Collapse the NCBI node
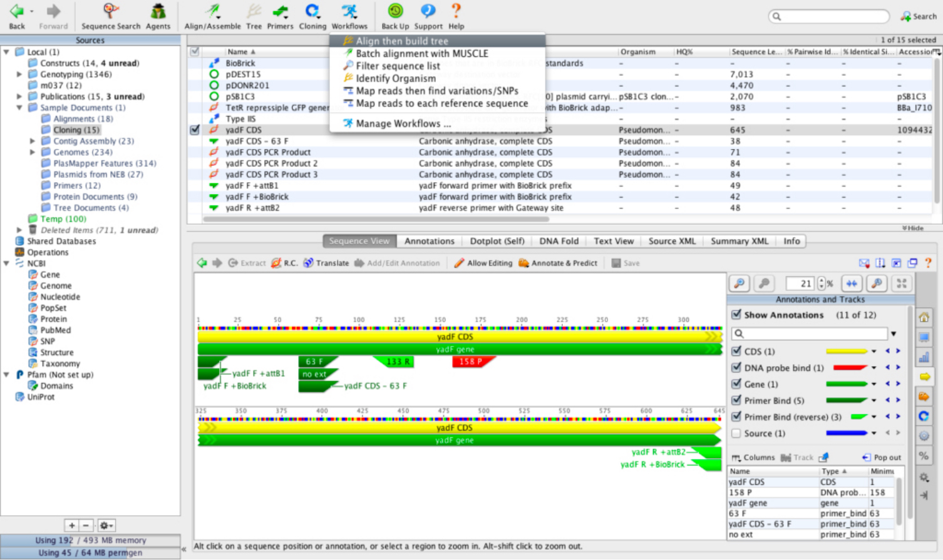This screenshot has height=560, width=943. pos(7,263)
